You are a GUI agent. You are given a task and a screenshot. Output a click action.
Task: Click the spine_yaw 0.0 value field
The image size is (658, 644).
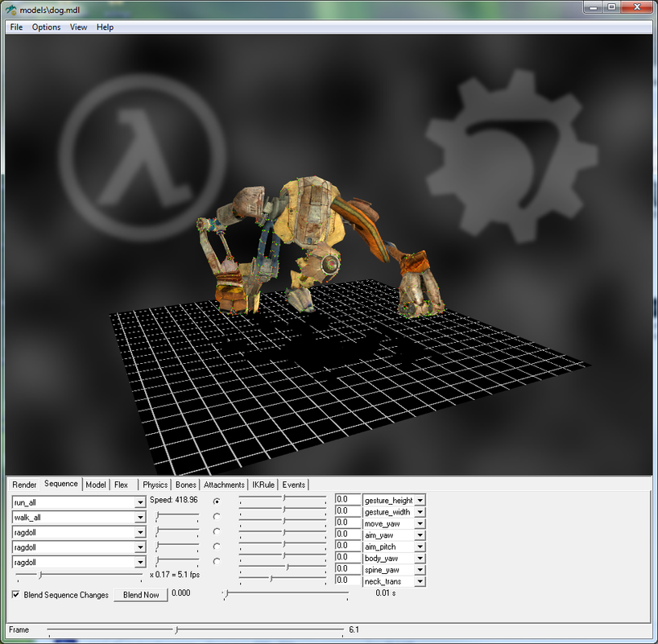pyautogui.click(x=347, y=568)
